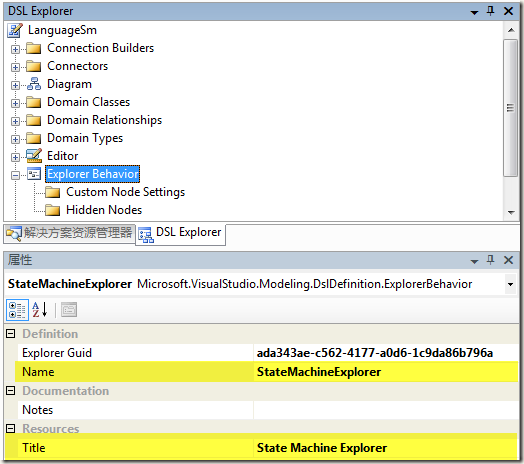Select the Explorer Guid property label

tap(57, 353)
